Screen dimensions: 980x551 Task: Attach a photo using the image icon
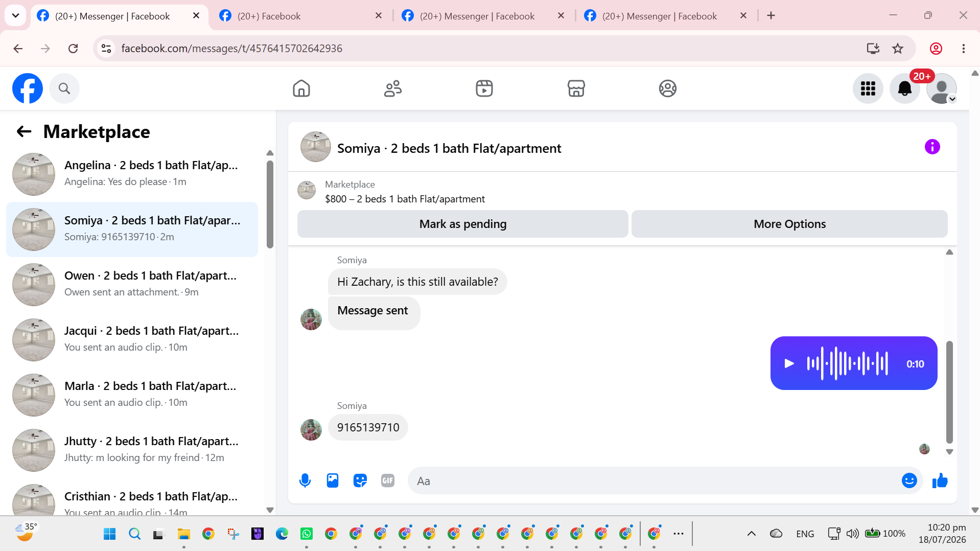click(x=333, y=480)
